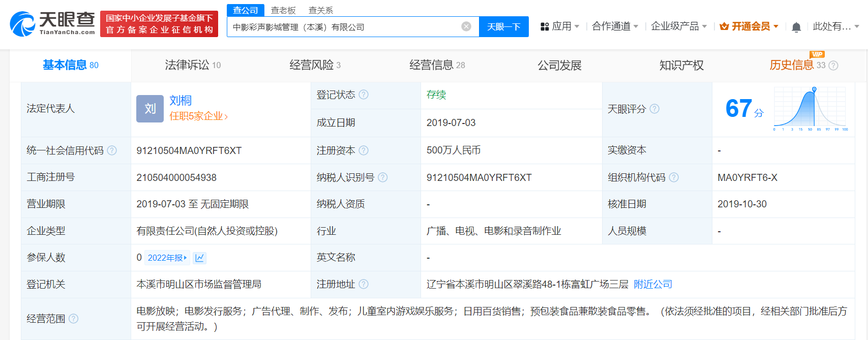
Task: Click the 存续 registration status value
Action: [x=436, y=95]
